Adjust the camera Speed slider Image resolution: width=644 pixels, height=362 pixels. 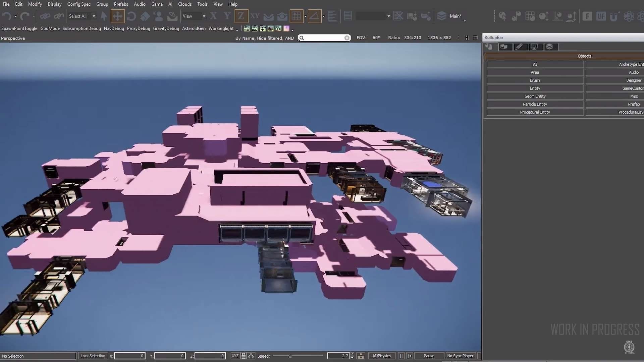290,356
